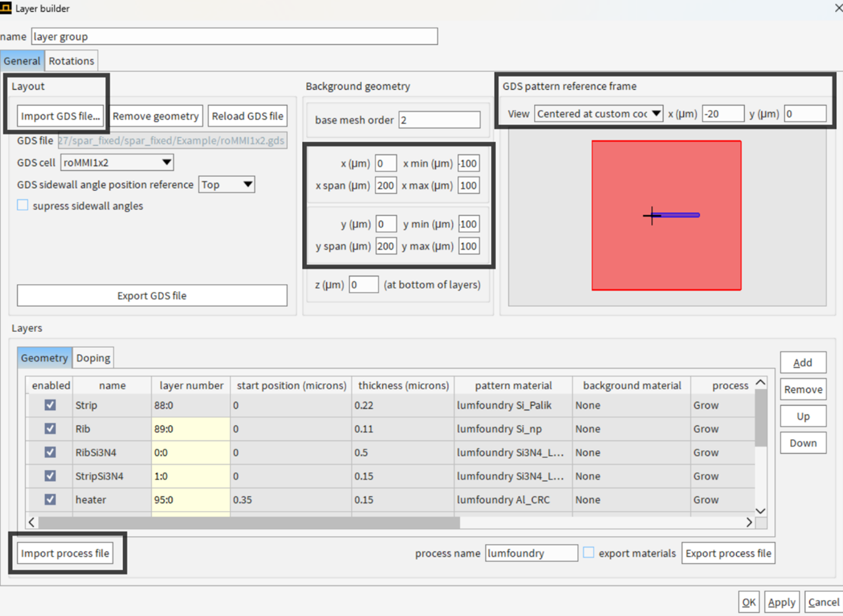Enable the export materials checkbox
The width and height of the screenshot is (843, 616).
[x=589, y=553]
